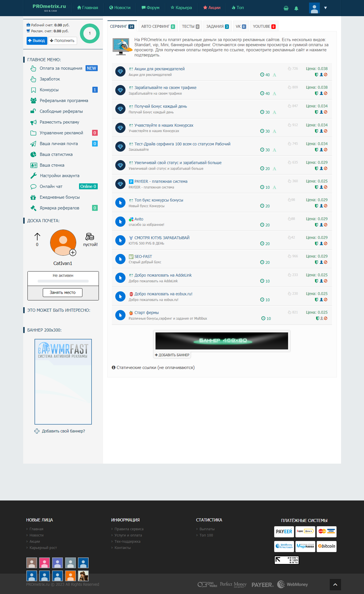
Task: Click the Вывод withdraw button
Action: 37,41
